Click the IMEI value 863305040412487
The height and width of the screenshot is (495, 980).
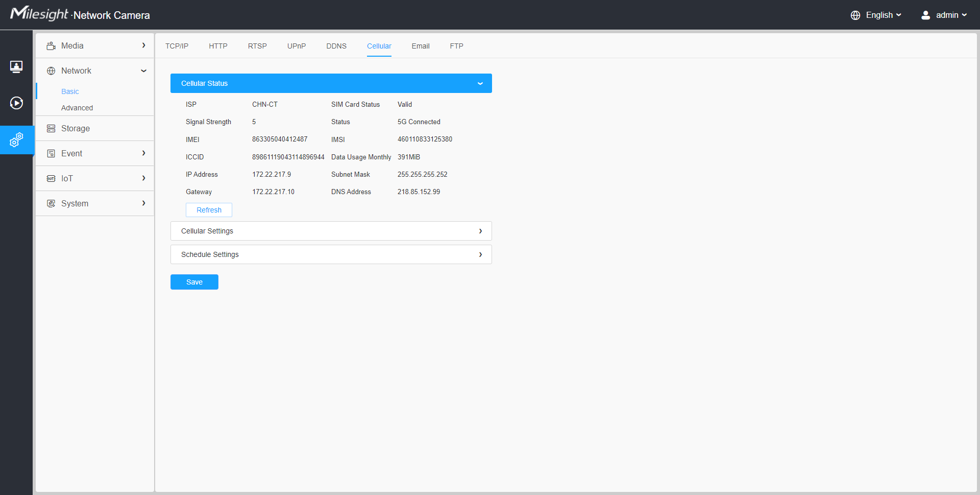[x=280, y=139]
